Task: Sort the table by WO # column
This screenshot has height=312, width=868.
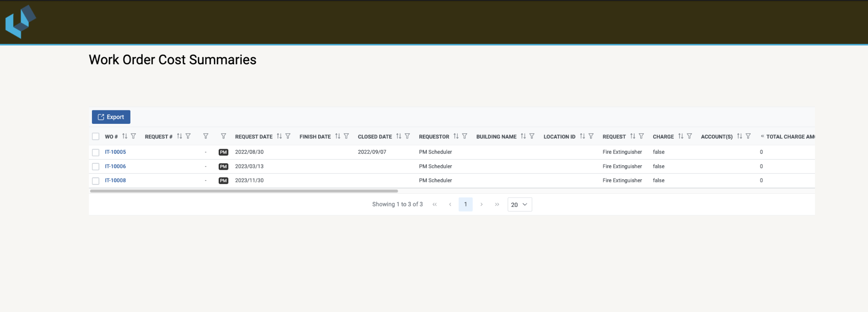Action: (125, 136)
